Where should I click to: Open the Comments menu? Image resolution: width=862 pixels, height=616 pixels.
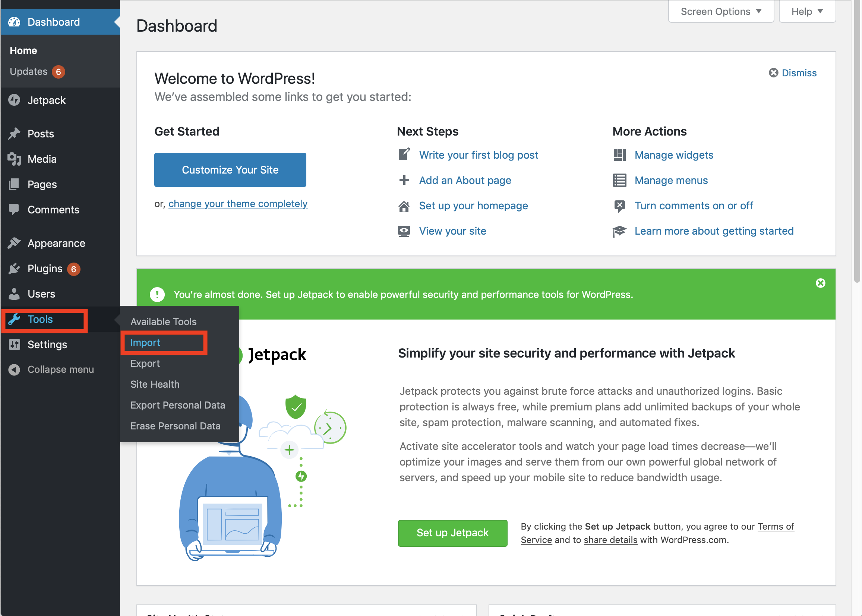[x=60, y=210]
